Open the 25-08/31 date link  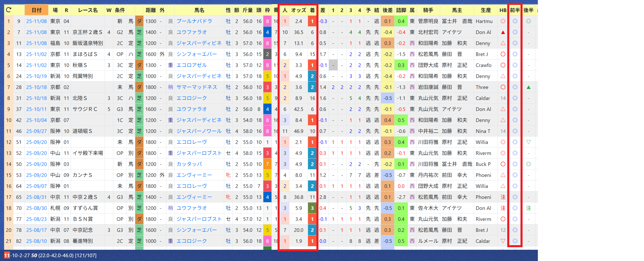click(x=36, y=197)
